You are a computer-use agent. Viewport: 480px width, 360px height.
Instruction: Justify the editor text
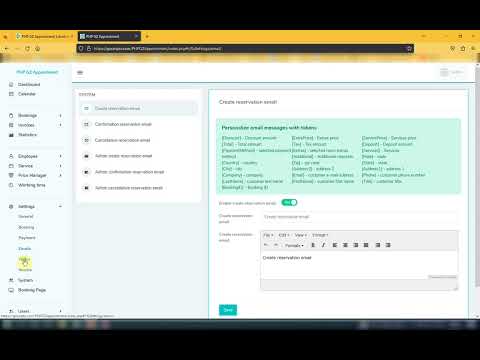[x=366, y=245]
